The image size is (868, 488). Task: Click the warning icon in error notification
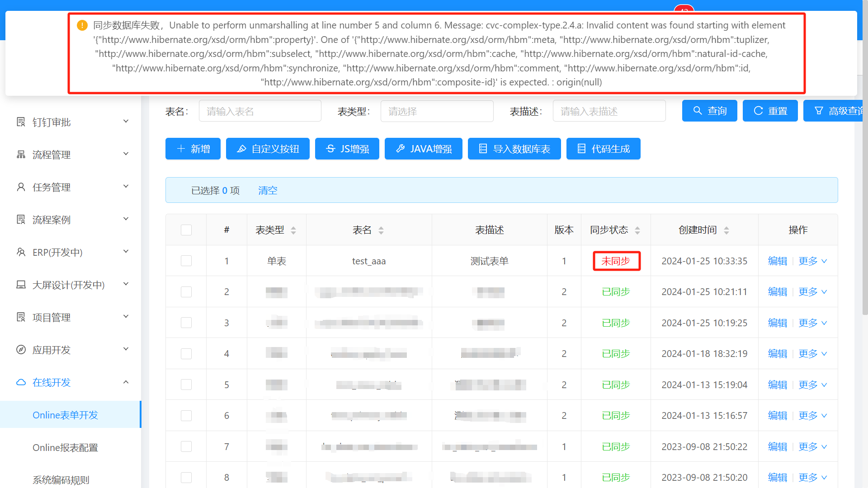[82, 25]
